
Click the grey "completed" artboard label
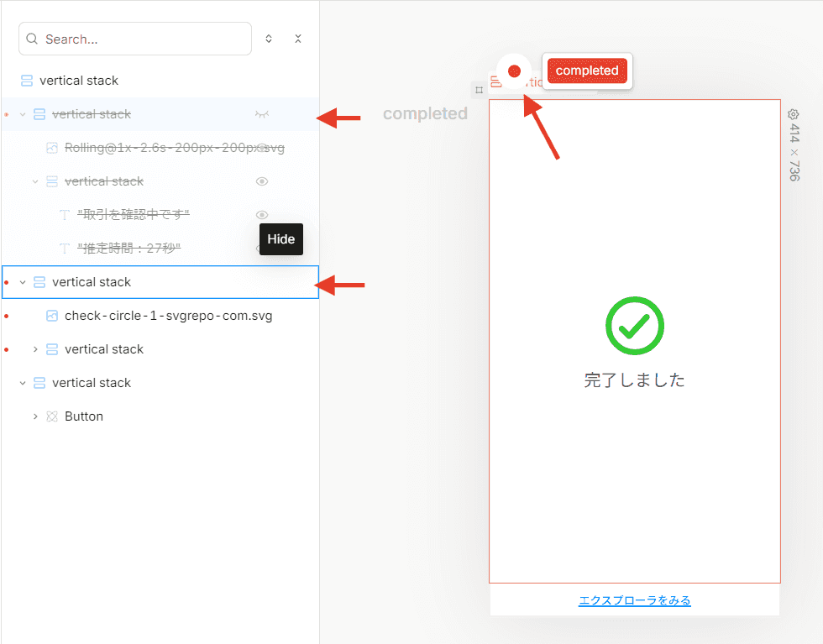pyautogui.click(x=425, y=113)
